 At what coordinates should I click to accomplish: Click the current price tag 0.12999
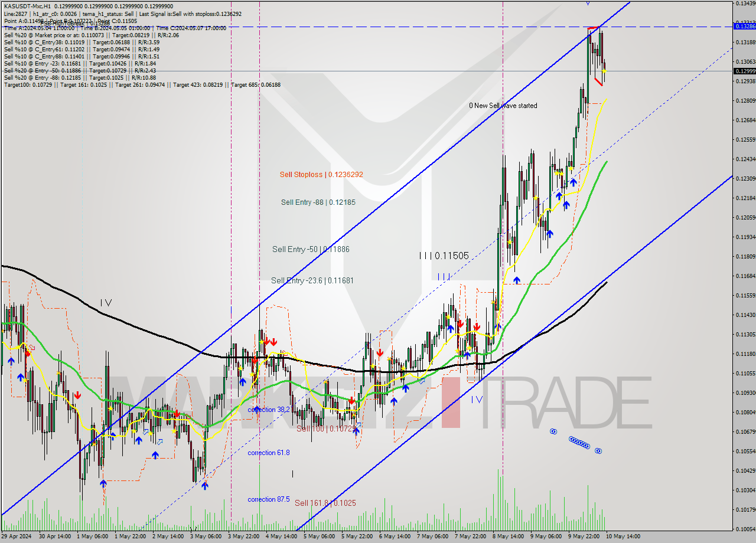[744, 71]
